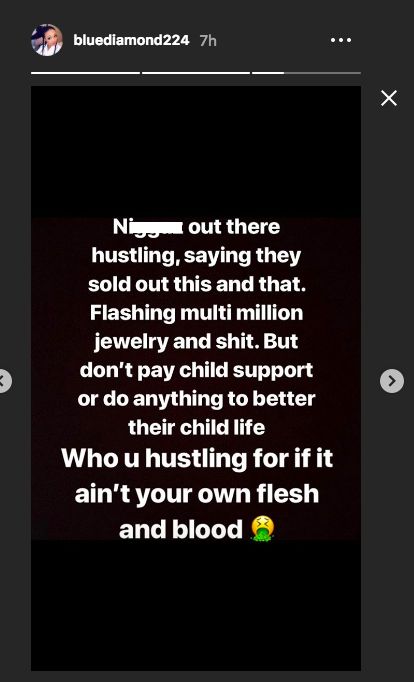Close the story with the X icon

[x=389, y=98]
